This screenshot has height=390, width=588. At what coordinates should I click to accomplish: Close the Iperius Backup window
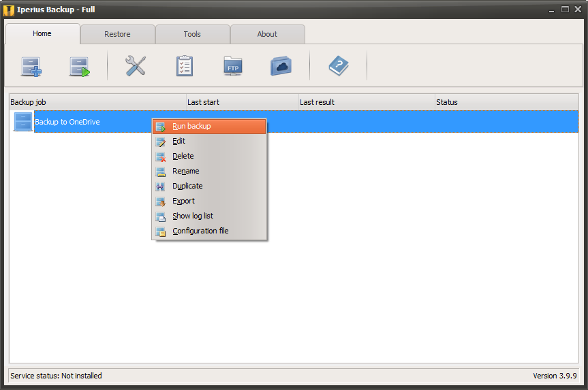pyautogui.click(x=578, y=10)
